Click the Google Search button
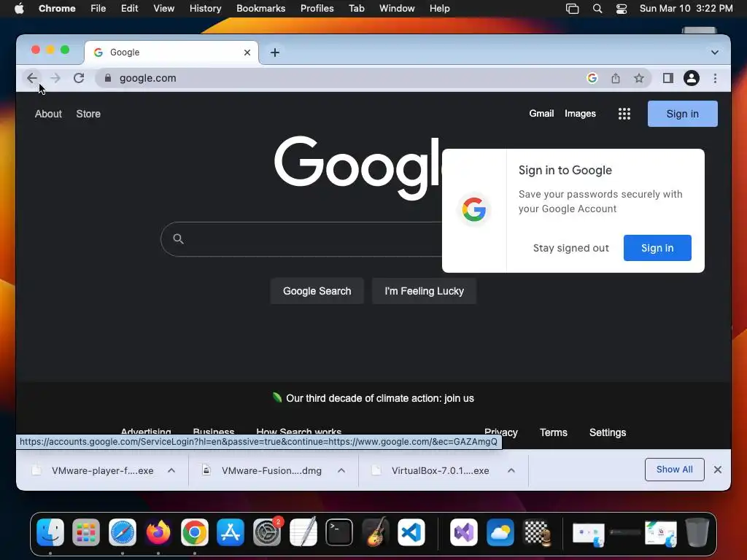 point(317,291)
